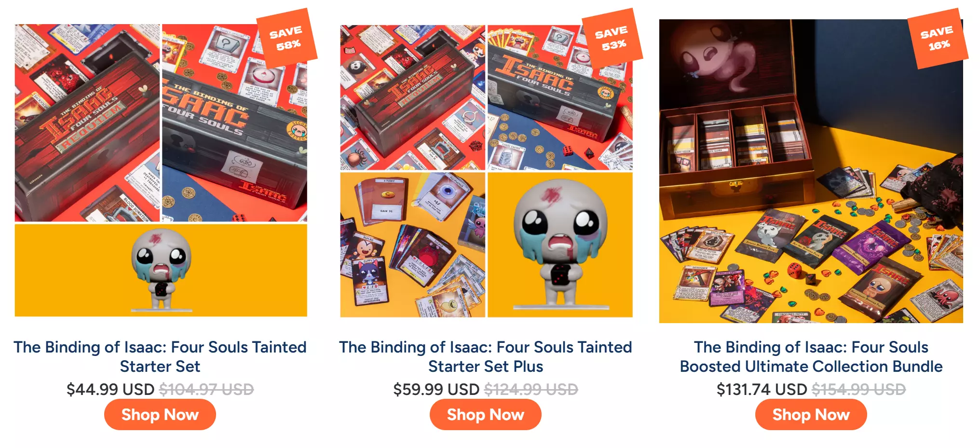Viewport: 980px width, 448px height.
Task: Open Four Souls Tainted Starter Set title link
Action: pos(160,357)
